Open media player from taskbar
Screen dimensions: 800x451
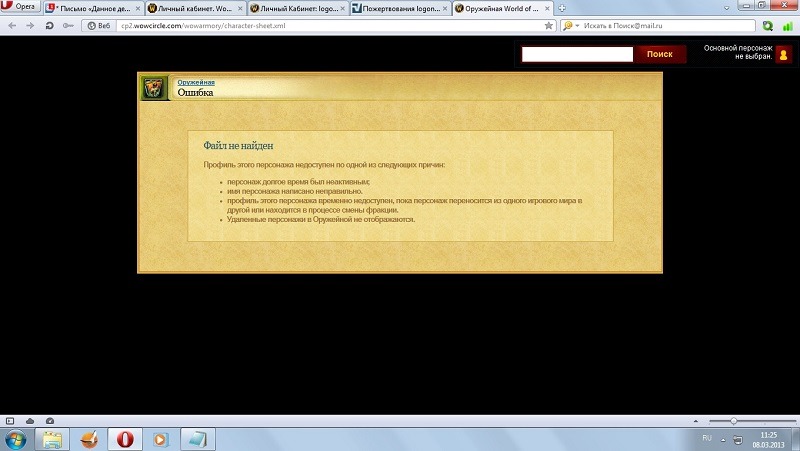coord(160,439)
